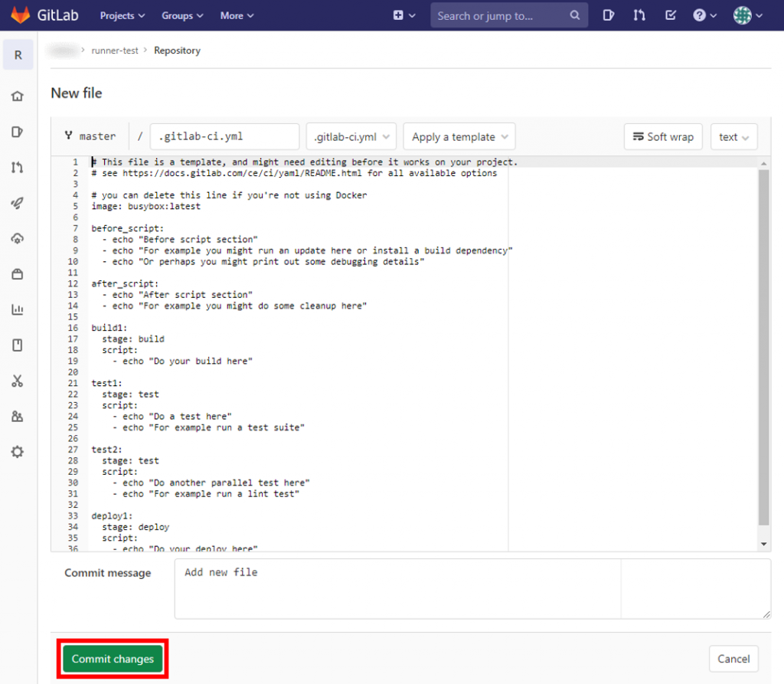This screenshot has height=684, width=784.
Task: Click the editor scroll down arrow
Action: pos(763,544)
